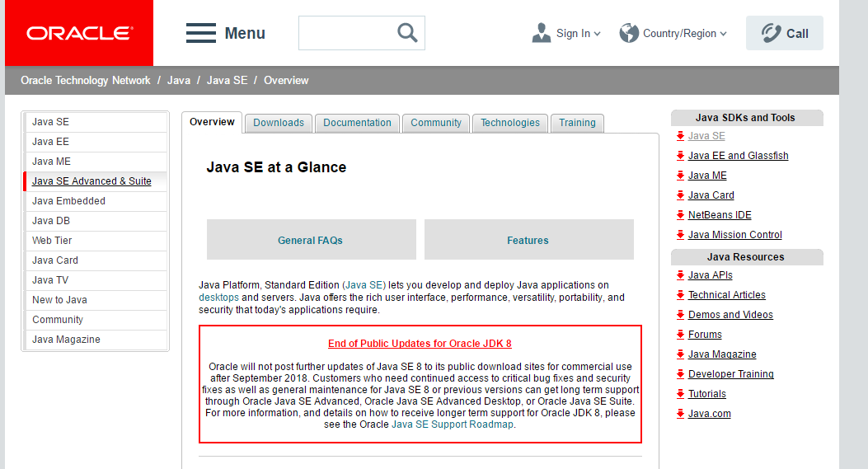
Task: Open the Technical Articles link
Action: pyautogui.click(x=727, y=295)
